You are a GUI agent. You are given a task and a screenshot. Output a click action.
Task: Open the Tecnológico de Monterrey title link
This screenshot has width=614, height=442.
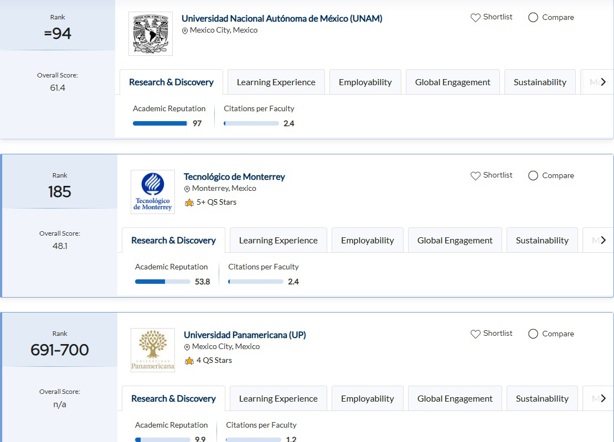[235, 177]
